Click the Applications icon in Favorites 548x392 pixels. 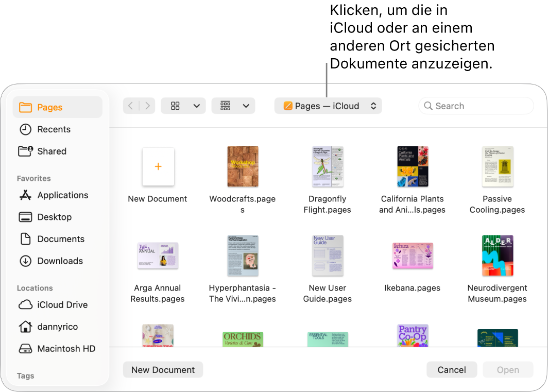click(x=26, y=195)
